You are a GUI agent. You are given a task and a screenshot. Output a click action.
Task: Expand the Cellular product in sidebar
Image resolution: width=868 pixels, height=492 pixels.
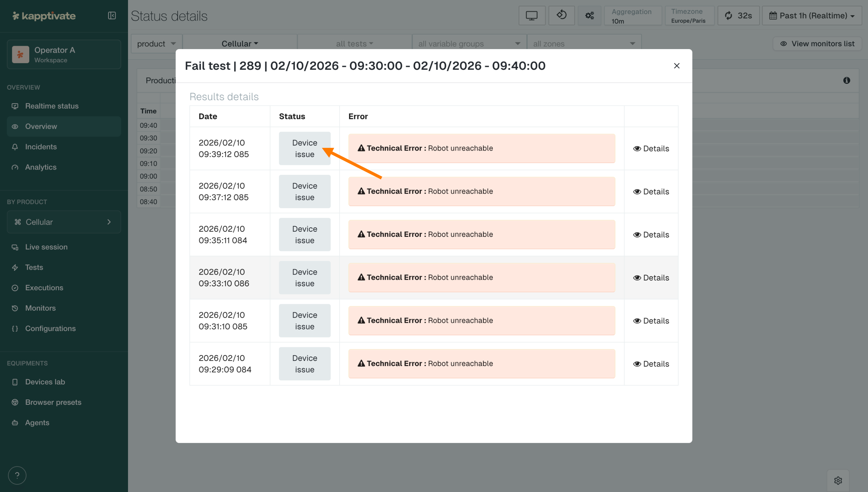[64, 222]
